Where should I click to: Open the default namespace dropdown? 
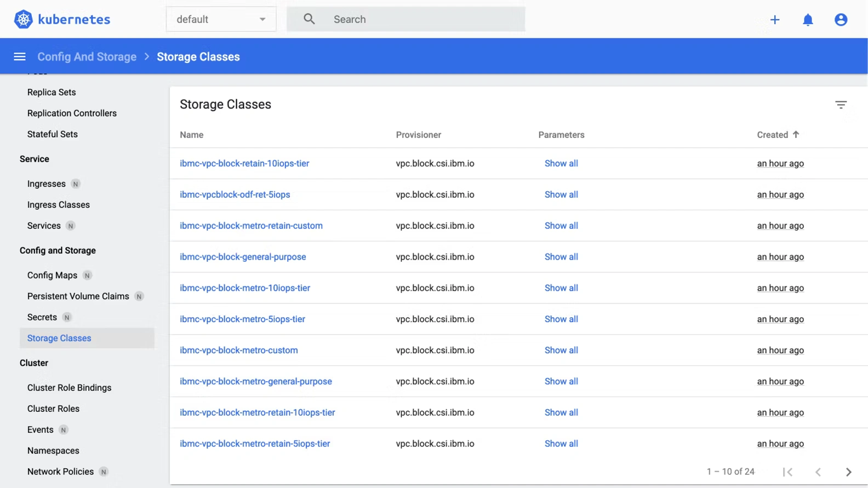221,19
